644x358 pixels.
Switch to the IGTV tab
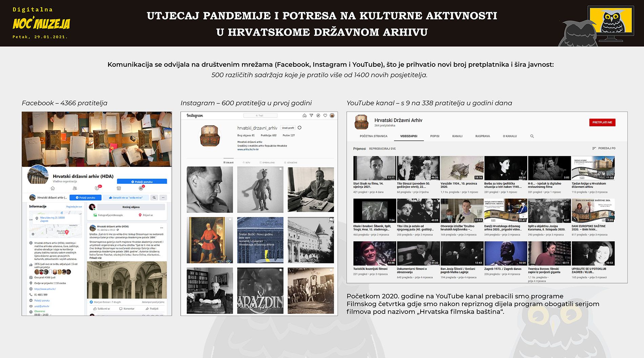tap(247, 162)
